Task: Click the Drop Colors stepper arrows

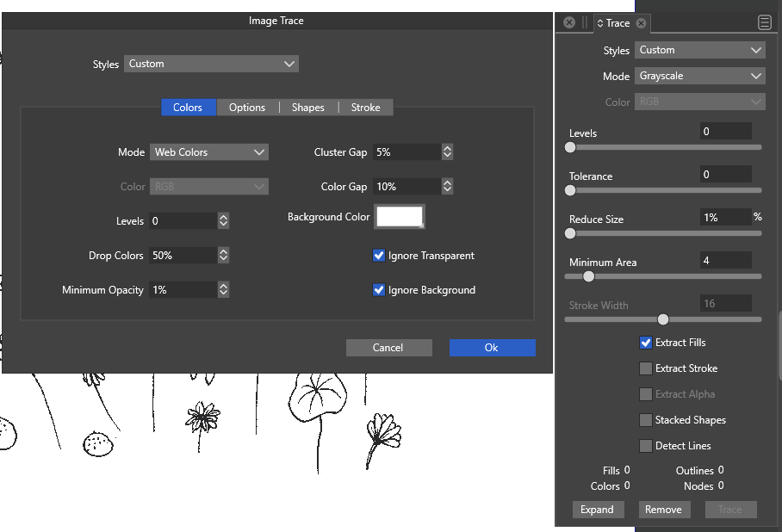Action: (223, 256)
